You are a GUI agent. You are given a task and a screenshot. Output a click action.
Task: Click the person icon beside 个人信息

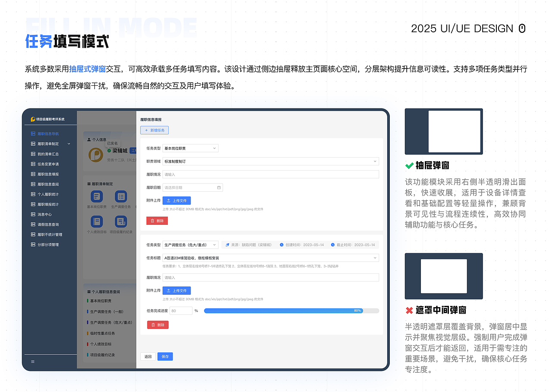click(x=89, y=140)
